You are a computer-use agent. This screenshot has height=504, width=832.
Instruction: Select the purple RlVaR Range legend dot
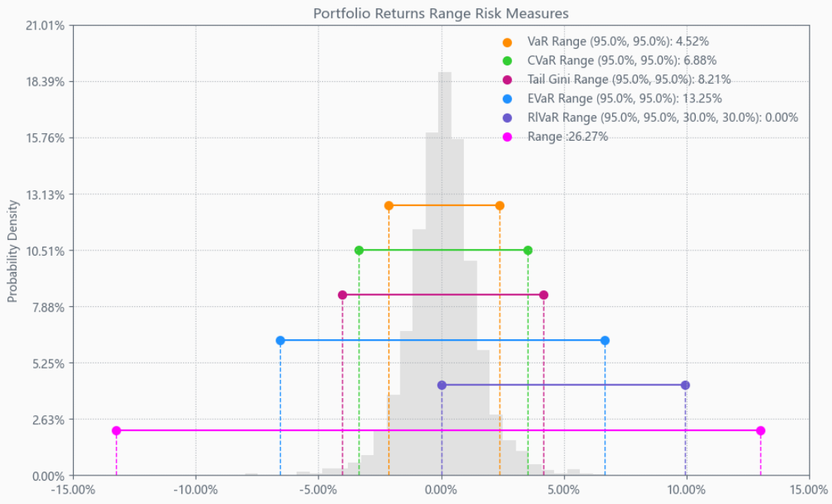point(507,117)
